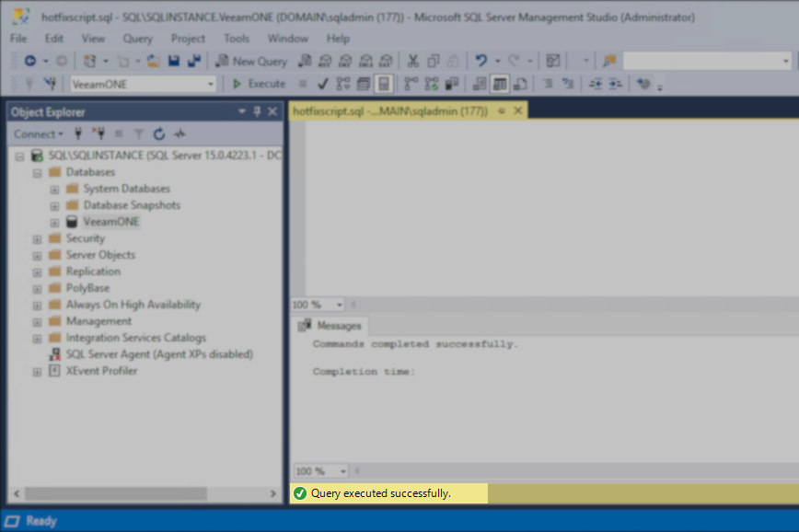Switch output to Results to Grid
The width and height of the screenshot is (799, 532).
coord(500,84)
